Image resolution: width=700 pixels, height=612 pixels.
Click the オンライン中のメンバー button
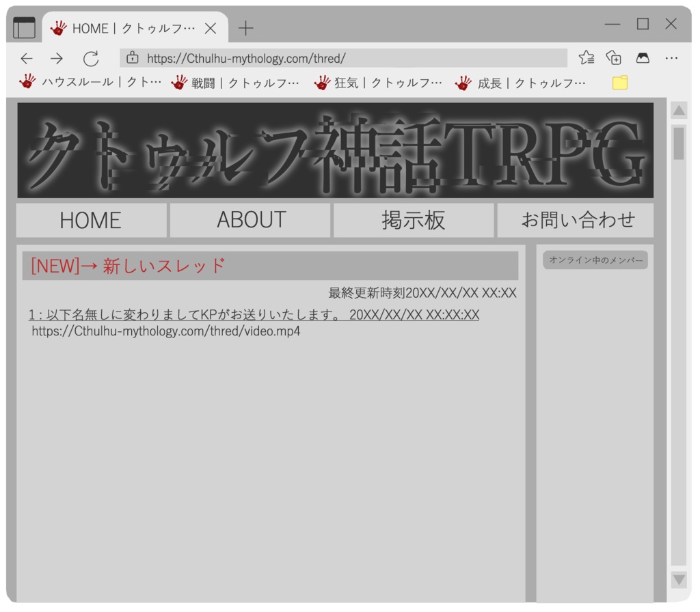pos(595,259)
